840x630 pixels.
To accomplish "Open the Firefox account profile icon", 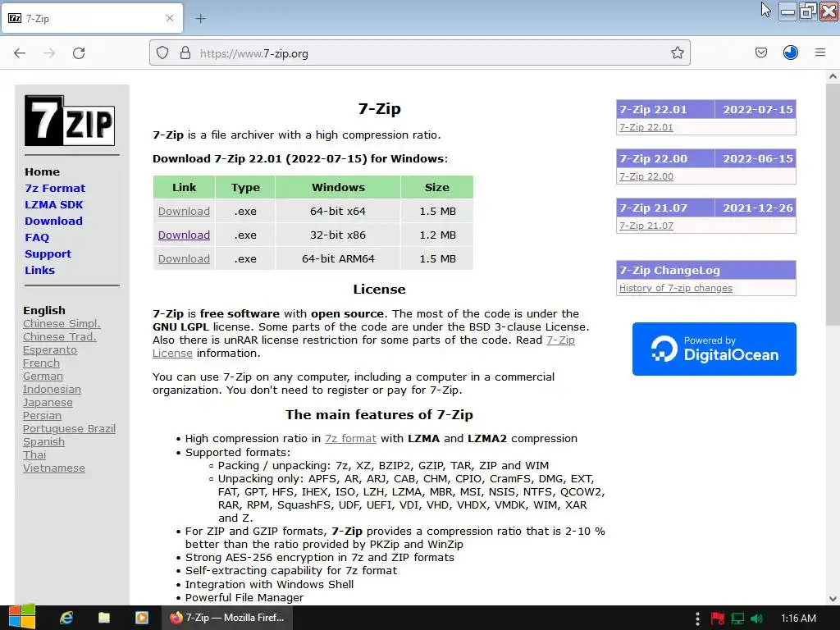I will click(790, 52).
